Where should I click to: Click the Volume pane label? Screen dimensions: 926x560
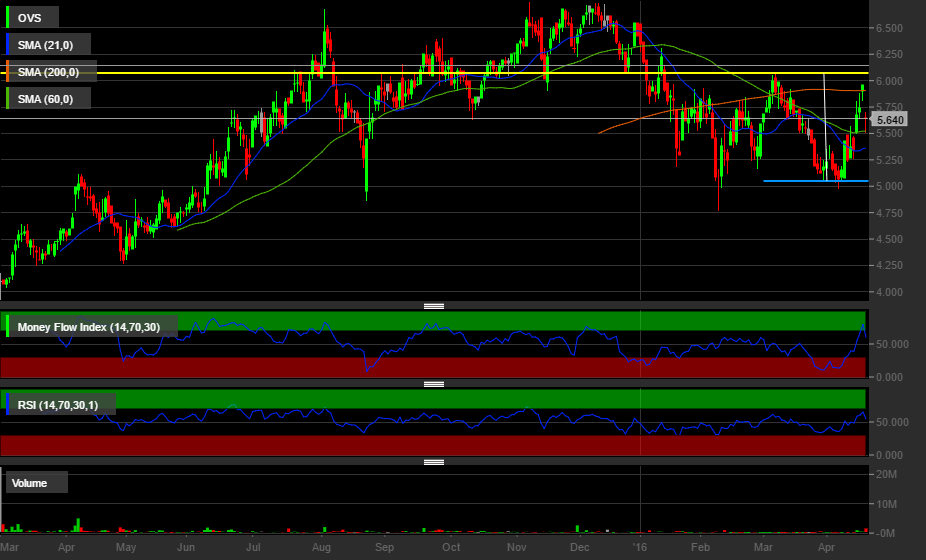pyautogui.click(x=36, y=483)
